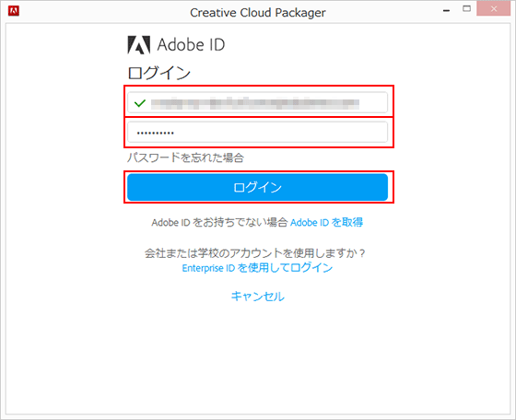Maximize the Creative Cloud Packager window
Viewport: 516px width, 420px height.
tap(466, 9)
